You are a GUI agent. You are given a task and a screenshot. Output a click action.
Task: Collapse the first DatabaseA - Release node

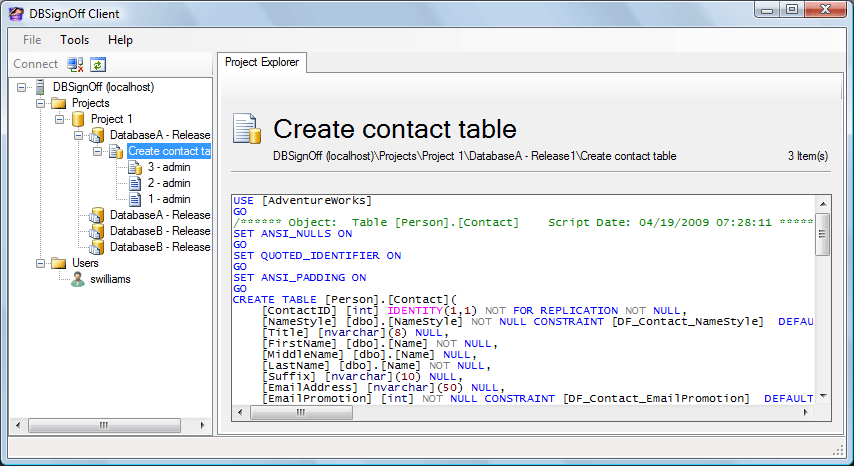78,135
